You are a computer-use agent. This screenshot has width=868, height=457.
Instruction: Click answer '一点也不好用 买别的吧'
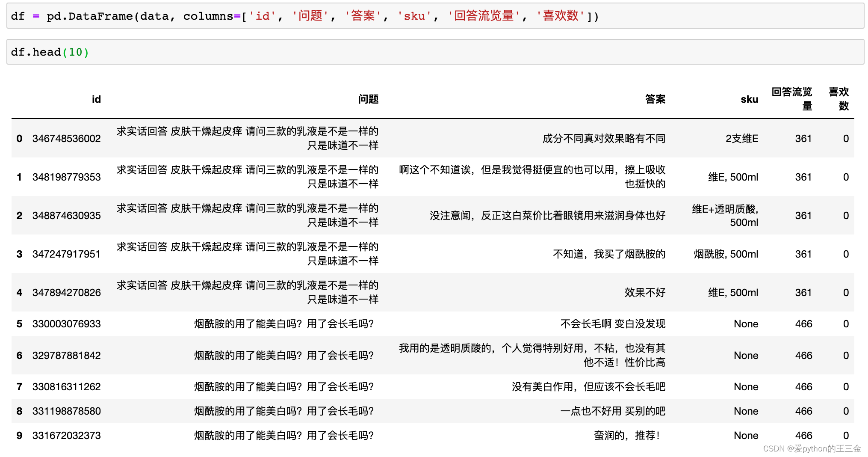point(613,411)
